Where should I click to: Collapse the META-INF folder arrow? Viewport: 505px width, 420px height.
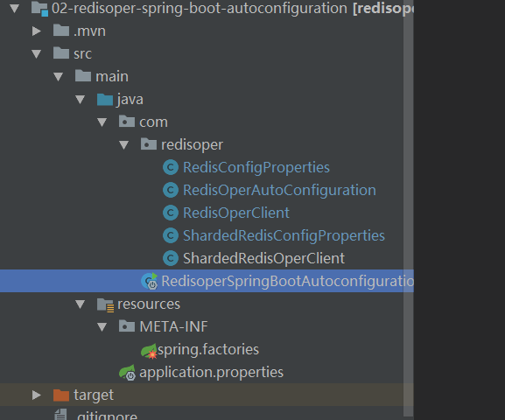(102, 327)
